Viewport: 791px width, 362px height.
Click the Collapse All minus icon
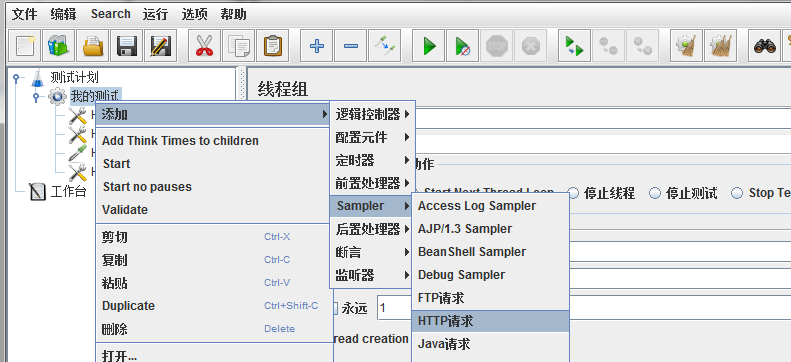[x=351, y=46]
